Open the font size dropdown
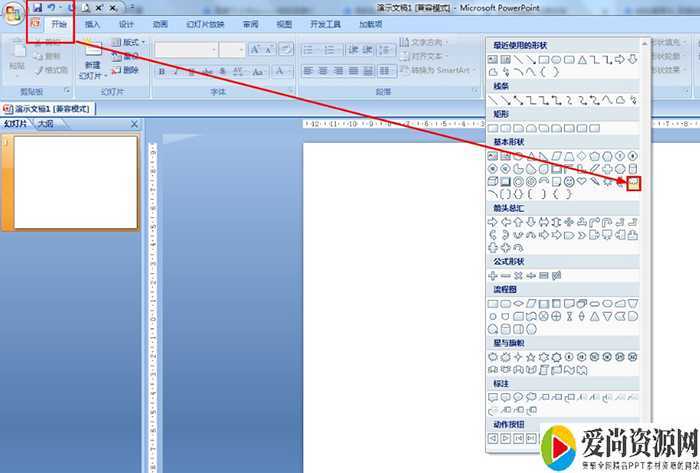The height and width of the screenshot is (473, 700). point(240,50)
